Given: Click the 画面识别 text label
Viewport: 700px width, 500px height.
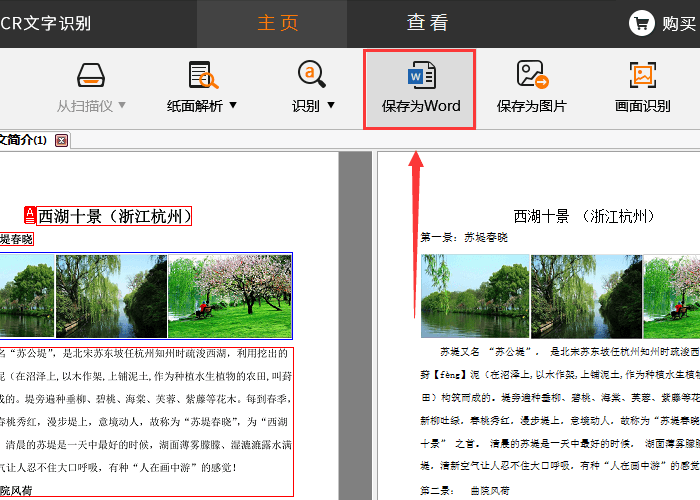Looking at the screenshot, I should tap(642, 106).
